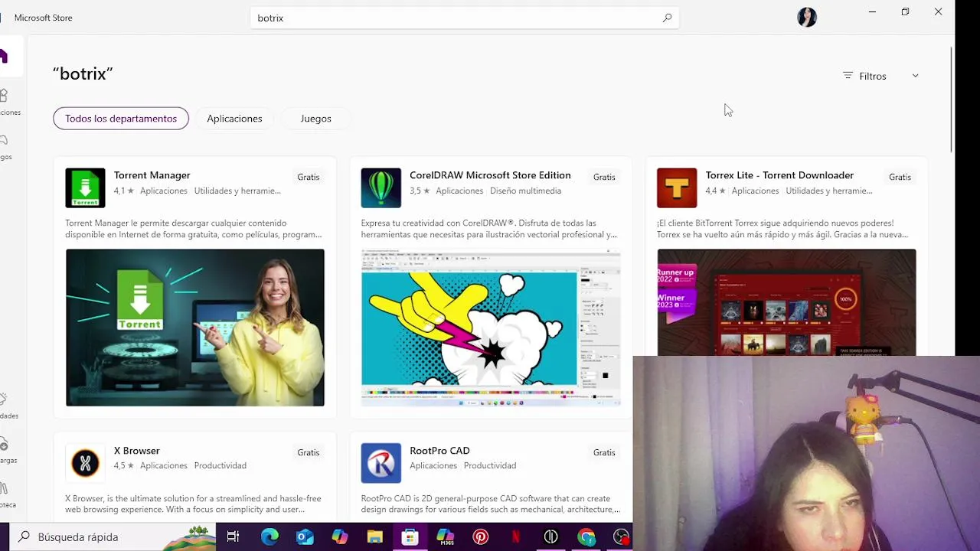
Task: Open RootPro CAD title link
Action: pos(439,451)
